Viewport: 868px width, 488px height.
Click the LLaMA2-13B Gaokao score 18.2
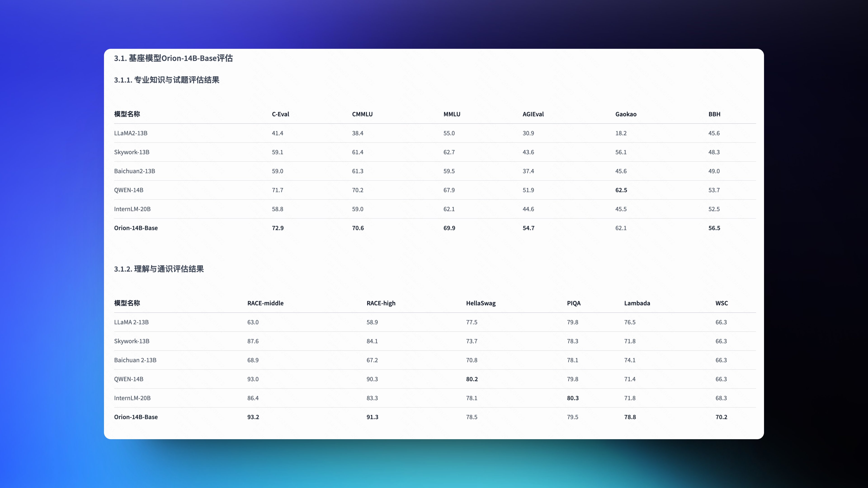point(621,133)
